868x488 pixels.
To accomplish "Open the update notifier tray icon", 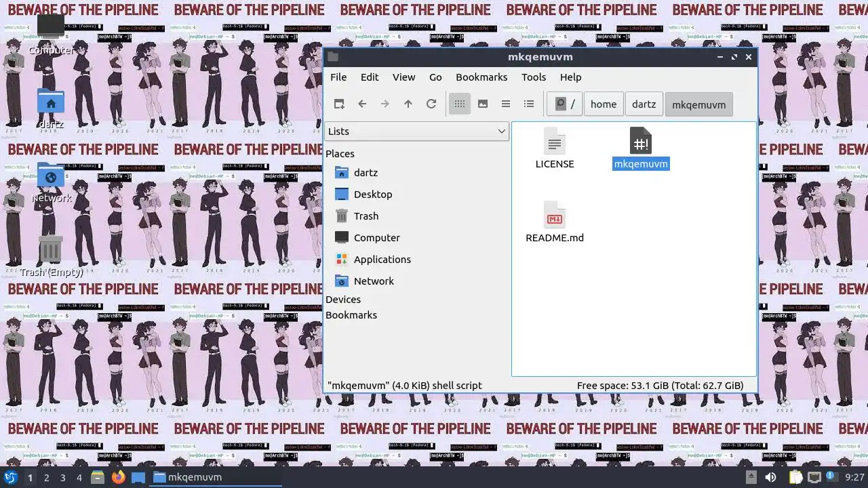I will point(831,477).
